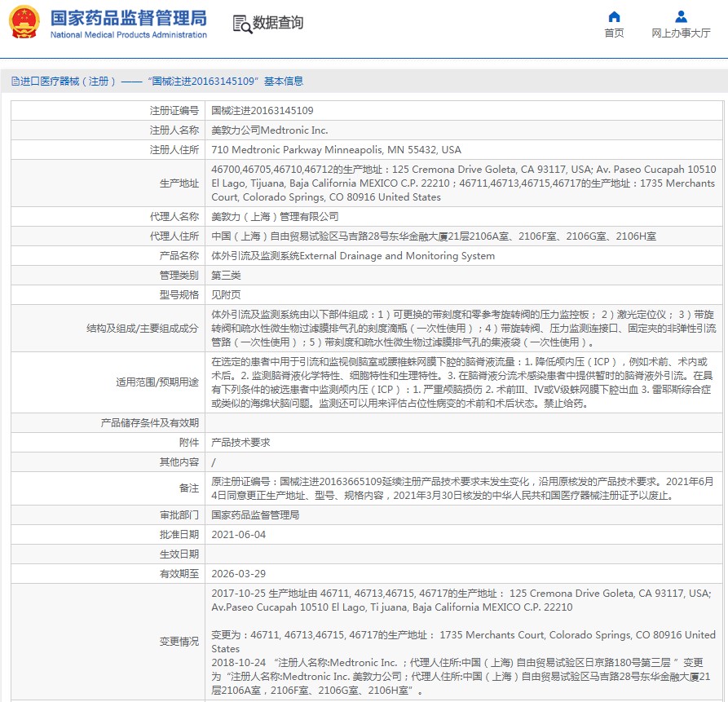Viewport: 728px width, 702px height.
Task: Click the 变更情况 row label
Action: click(x=179, y=641)
